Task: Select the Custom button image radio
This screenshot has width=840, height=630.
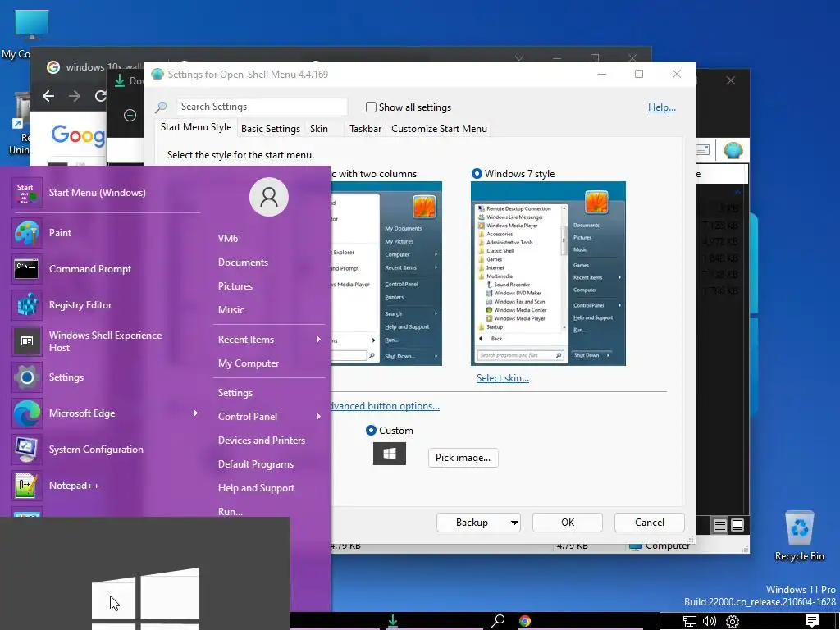Action: tap(371, 430)
